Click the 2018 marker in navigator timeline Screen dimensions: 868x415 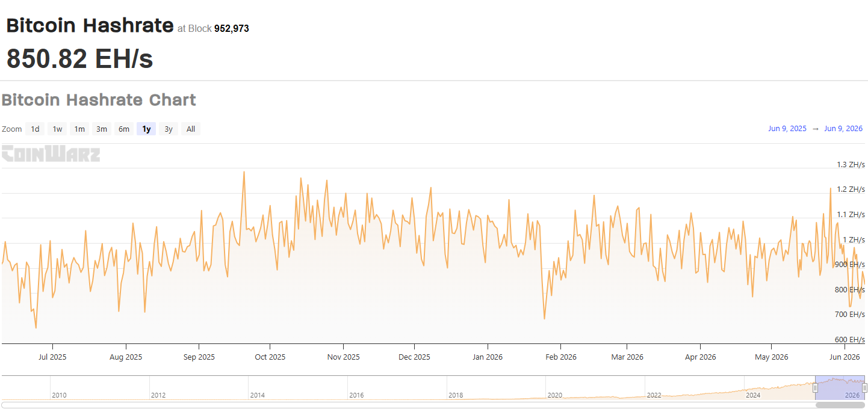456,395
